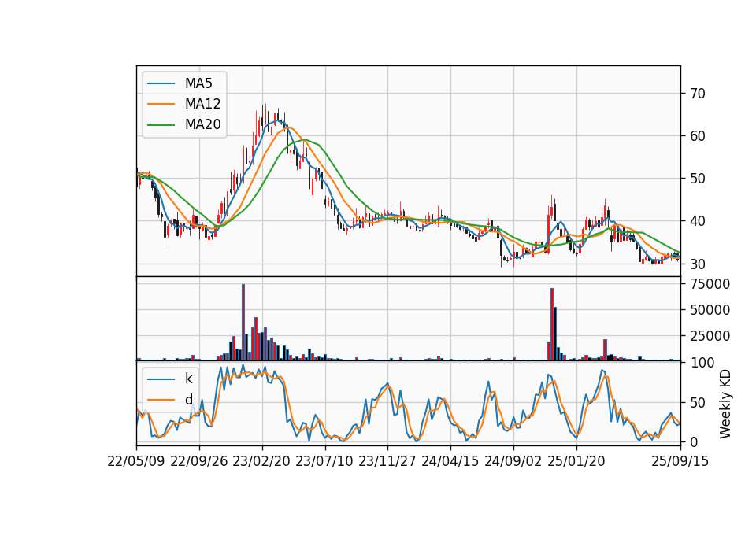The height and width of the screenshot is (543, 756).
Task: Click the 25/01/20 date label
Action: click(576, 461)
